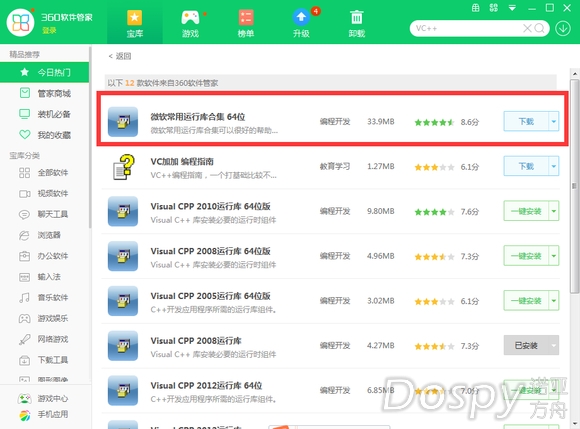
Task: Select 今日热门 in the sidebar
Action: [x=44, y=72]
